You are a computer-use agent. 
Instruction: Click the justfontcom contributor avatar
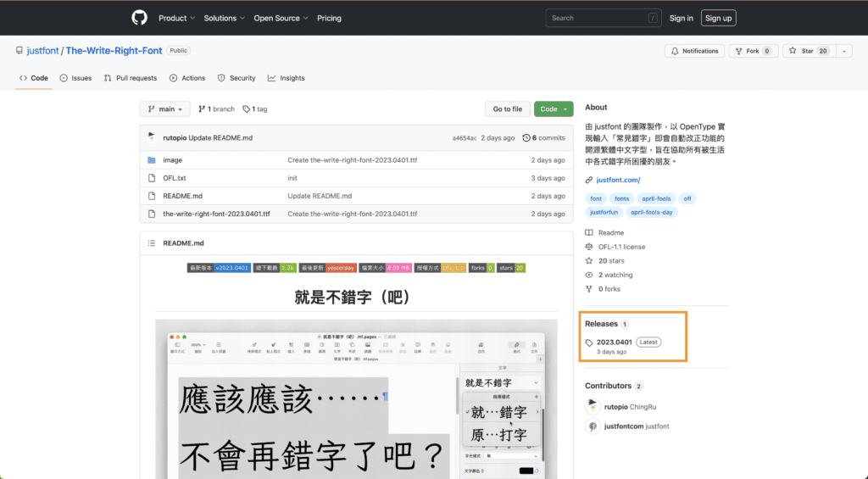593,426
